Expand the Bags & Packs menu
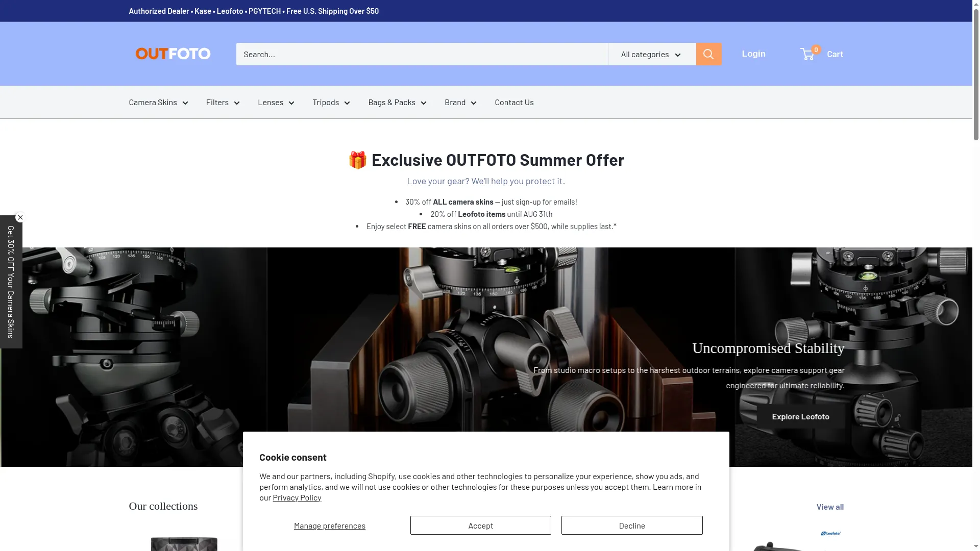Viewport: 980px width, 551px height. click(x=397, y=102)
